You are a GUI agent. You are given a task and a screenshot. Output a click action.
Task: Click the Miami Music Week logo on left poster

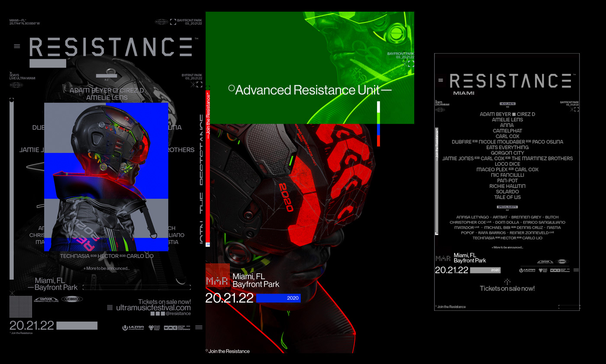(x=154, y=328)
